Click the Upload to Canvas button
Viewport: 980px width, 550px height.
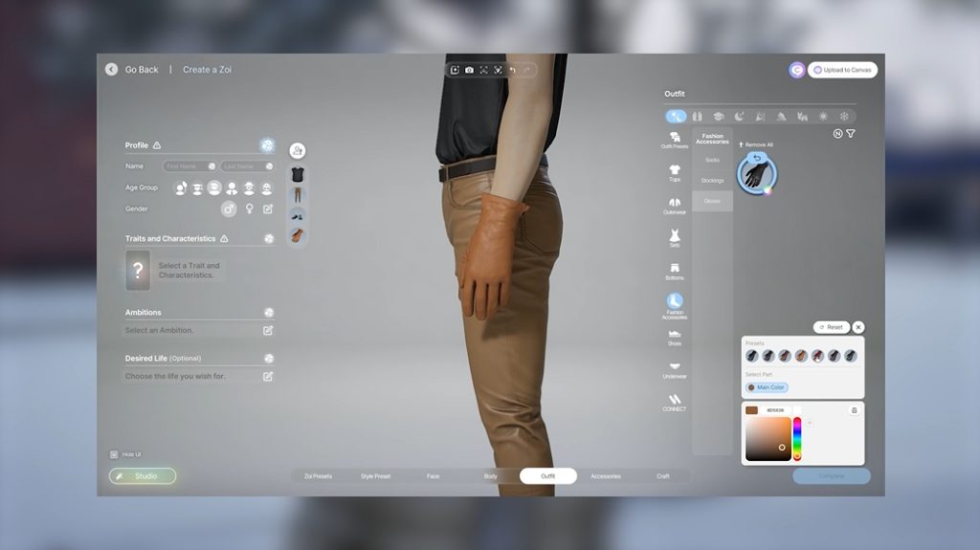[x=842, y=70]
